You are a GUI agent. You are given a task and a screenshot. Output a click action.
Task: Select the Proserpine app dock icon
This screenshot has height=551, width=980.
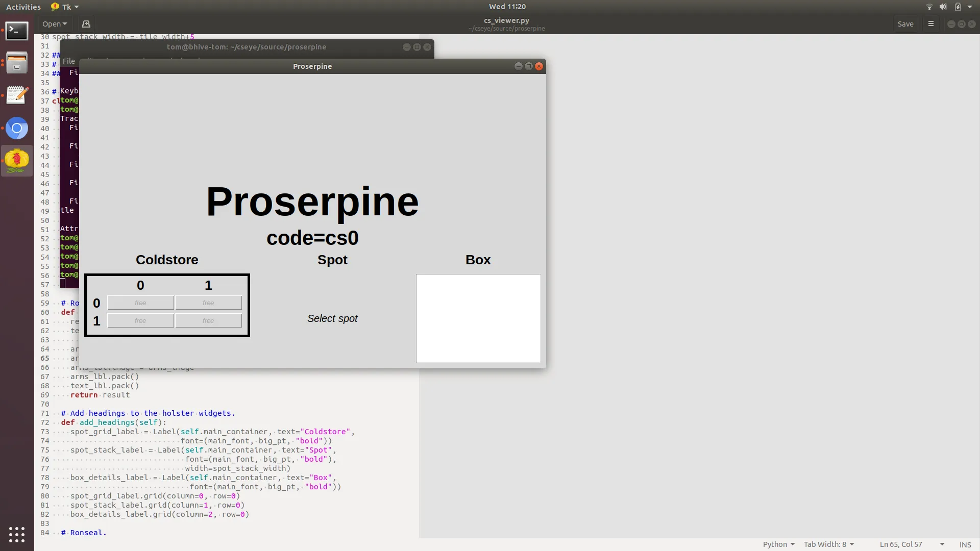click(17, 161)
